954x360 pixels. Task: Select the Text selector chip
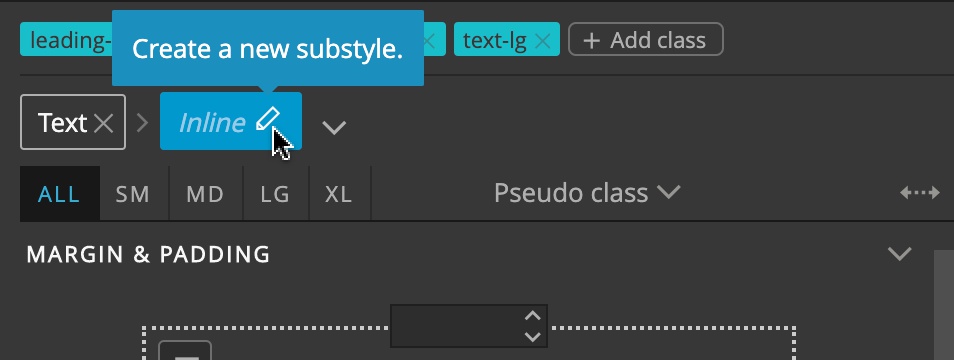[x=63, y=123]
